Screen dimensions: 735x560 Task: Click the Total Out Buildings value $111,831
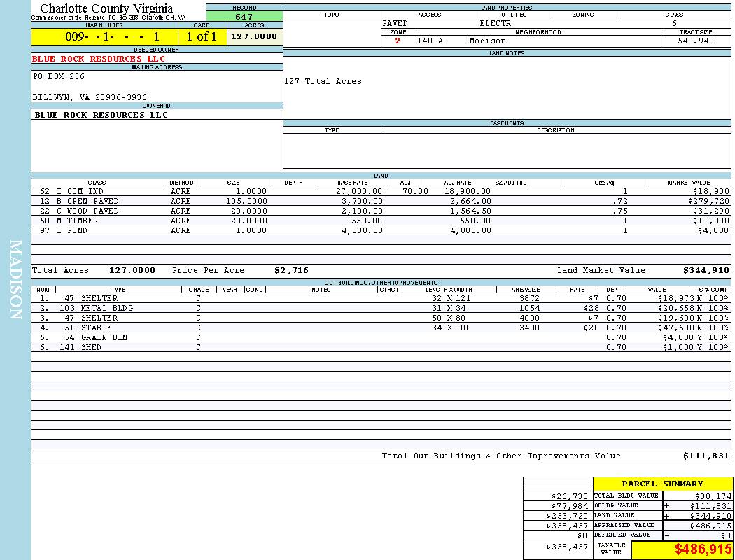(x=706, y=456)
